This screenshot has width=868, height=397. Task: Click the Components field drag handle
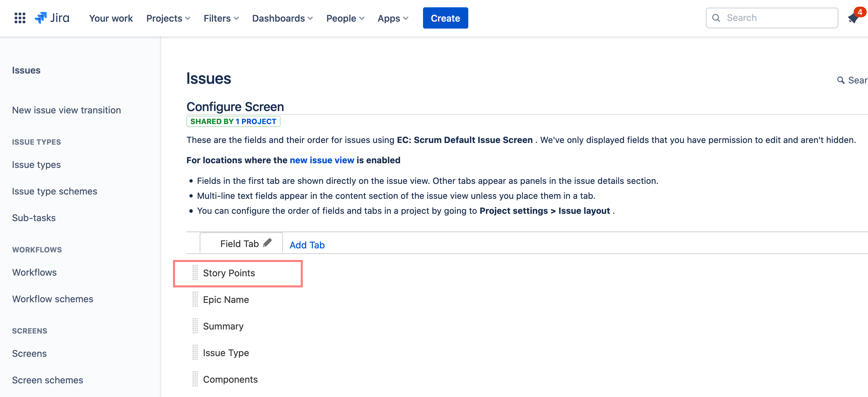[x=195, y=379]
